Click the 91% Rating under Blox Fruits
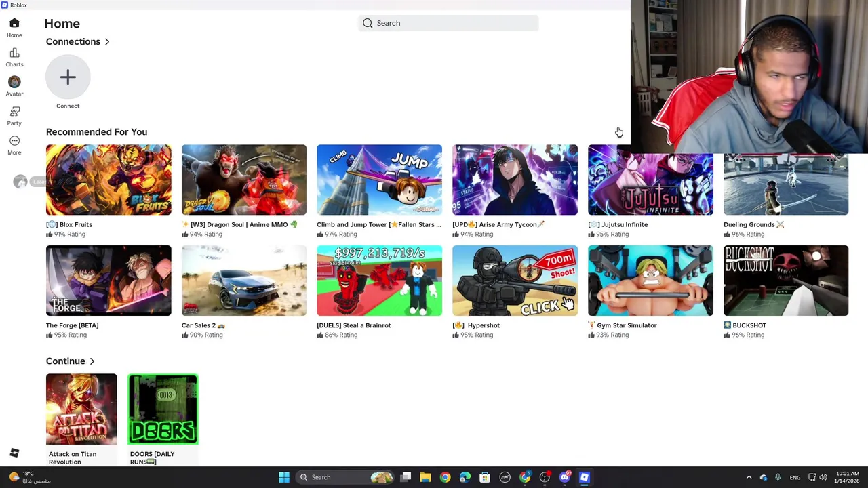The width and height of the screenshot is (868, 488). point(66,235)
